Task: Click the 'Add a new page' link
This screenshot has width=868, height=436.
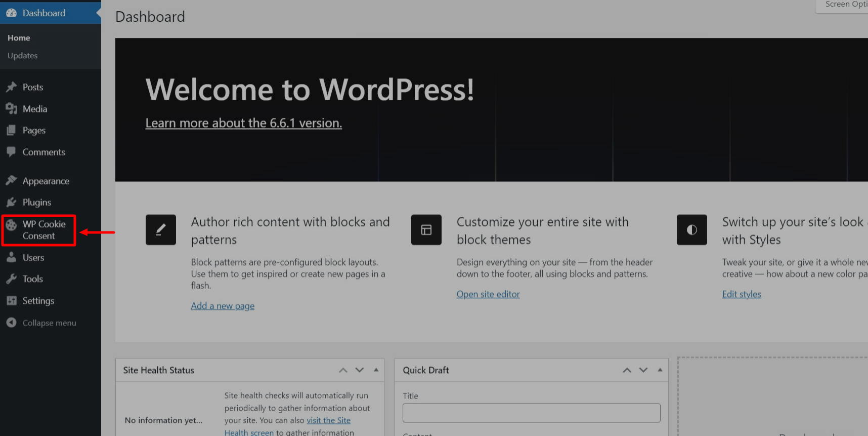Action: [x=223, y=306]
